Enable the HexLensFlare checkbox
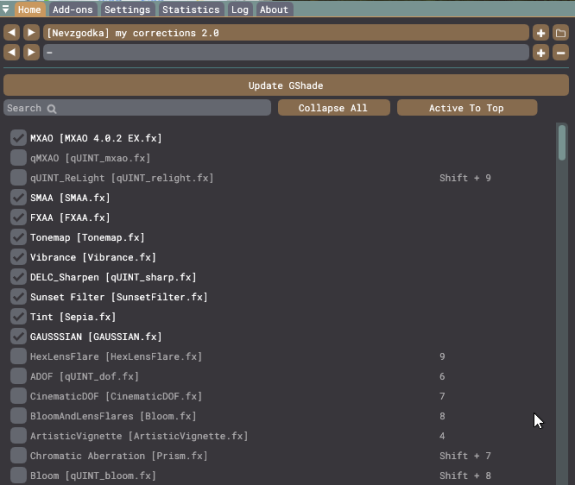This screenshot has width=575, height=485. click(18, 356)
